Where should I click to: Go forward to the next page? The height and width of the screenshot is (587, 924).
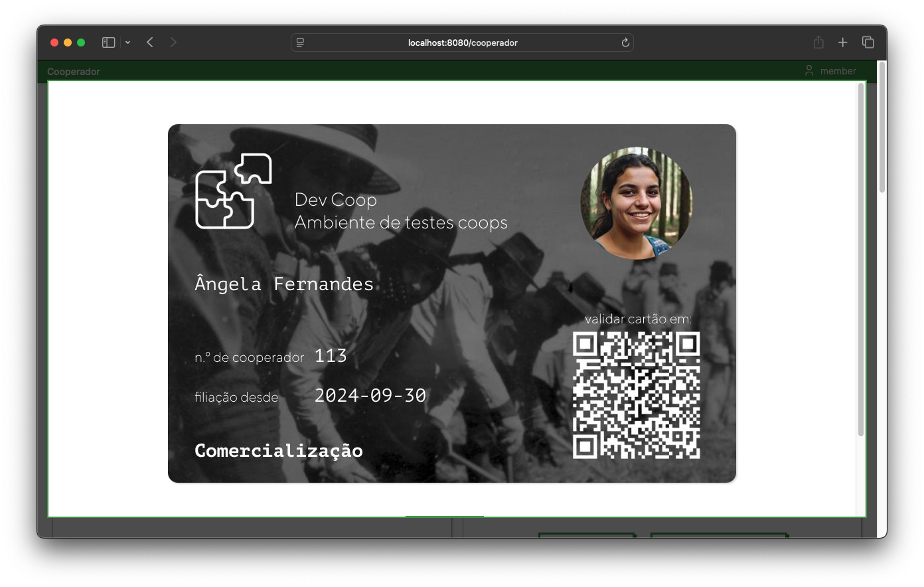[x=173, y=42]
